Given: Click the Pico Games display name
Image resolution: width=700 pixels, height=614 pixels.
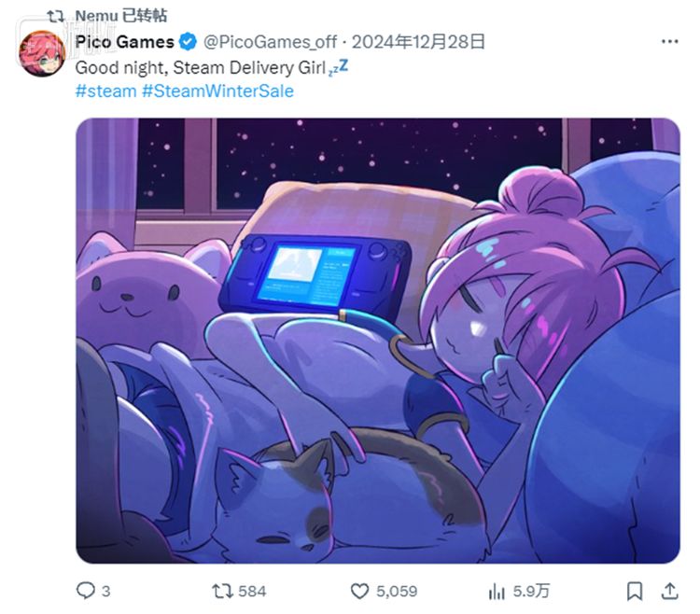Looking at the screenshot, I should coord(124,42).
